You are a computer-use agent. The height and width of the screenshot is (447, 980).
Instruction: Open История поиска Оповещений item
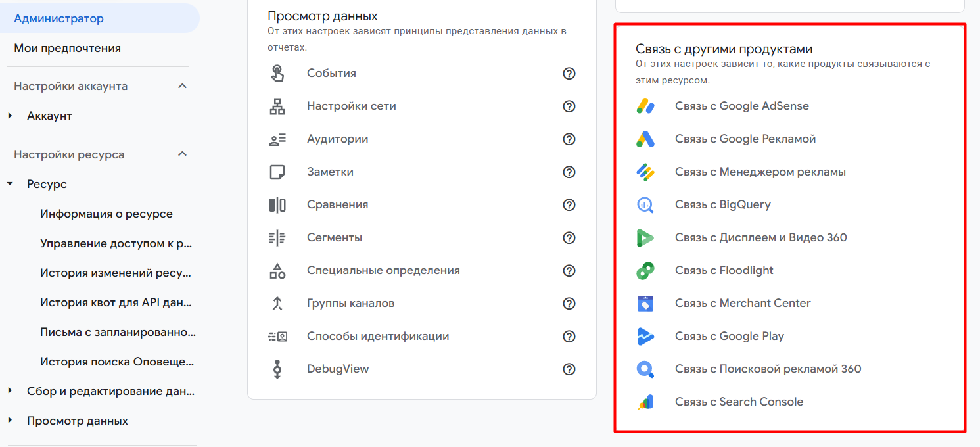(x=117, y=362)
